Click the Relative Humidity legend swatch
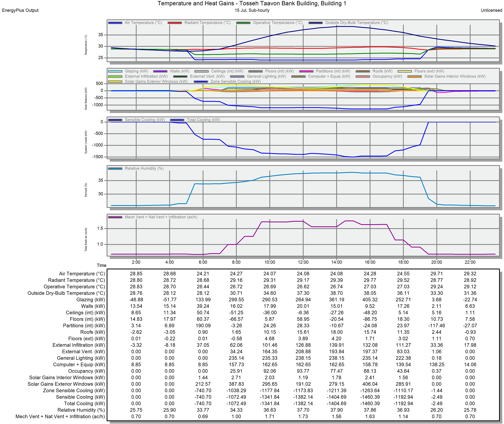 pos(115,169)
